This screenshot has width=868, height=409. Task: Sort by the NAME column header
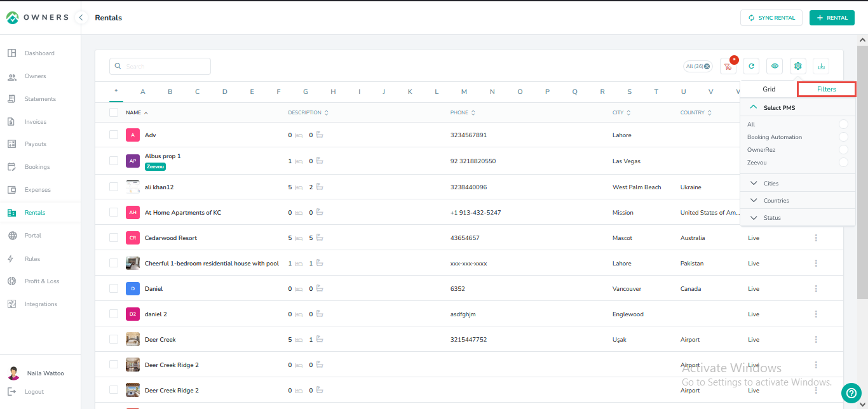[x=137, y=112]
